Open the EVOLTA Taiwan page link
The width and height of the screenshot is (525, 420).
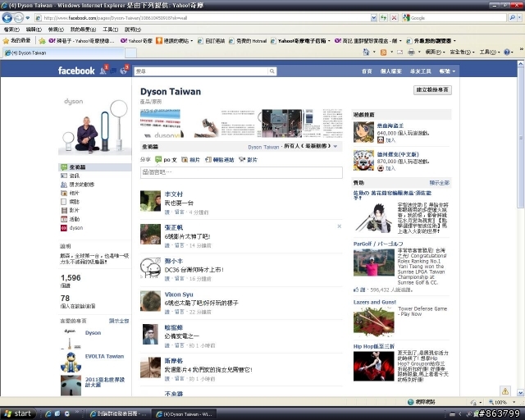[x=104, y=356]
